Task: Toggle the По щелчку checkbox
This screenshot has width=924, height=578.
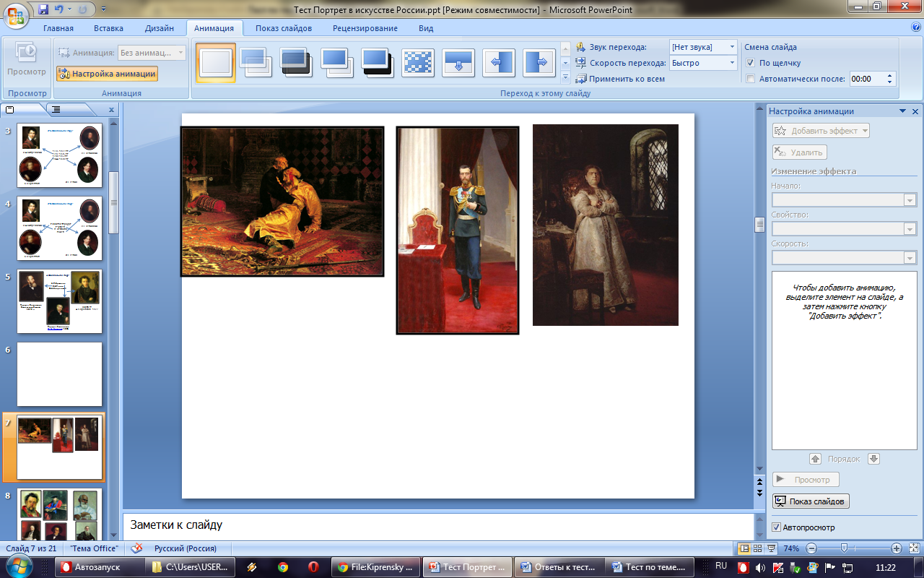Action: pos(751,63)
